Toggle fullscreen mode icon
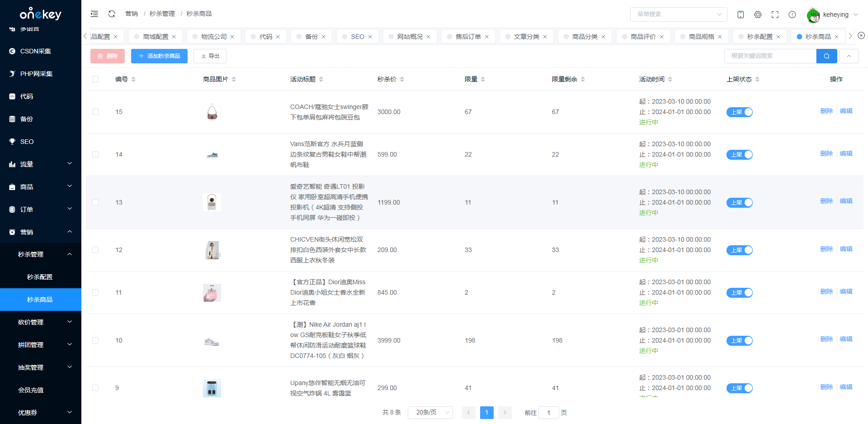Image resolution: width=868 pixels, height=424 pixels. pos(775,14)
